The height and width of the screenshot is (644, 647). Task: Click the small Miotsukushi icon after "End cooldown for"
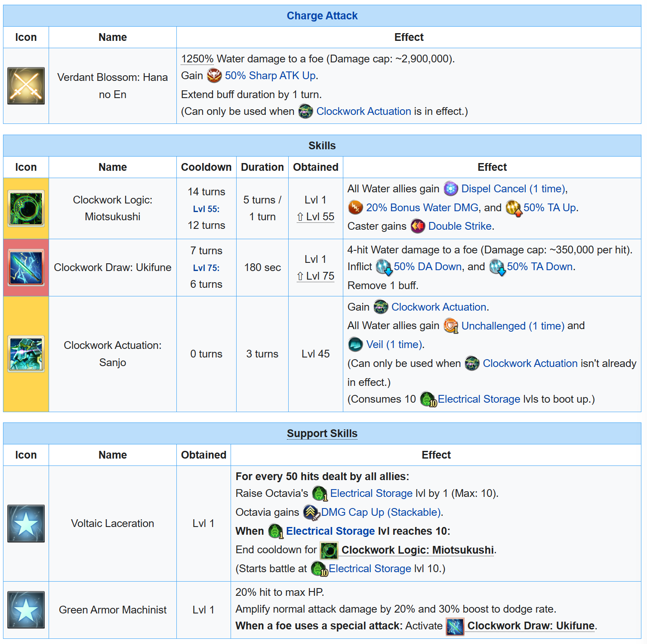coord(329,550)
